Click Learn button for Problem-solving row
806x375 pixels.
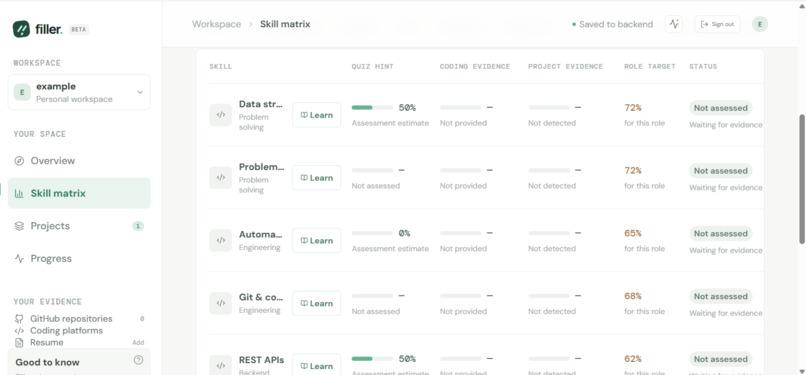317,178
